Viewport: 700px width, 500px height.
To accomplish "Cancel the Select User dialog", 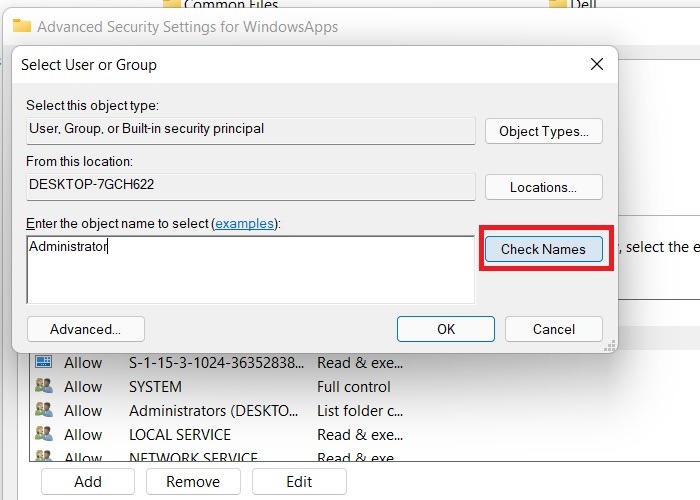I will coord(554,329).
